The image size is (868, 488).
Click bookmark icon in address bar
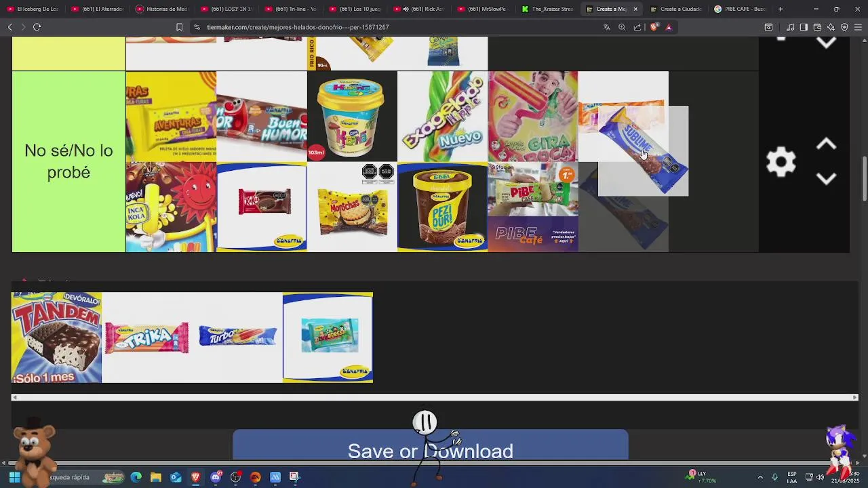tap(179, 27)
